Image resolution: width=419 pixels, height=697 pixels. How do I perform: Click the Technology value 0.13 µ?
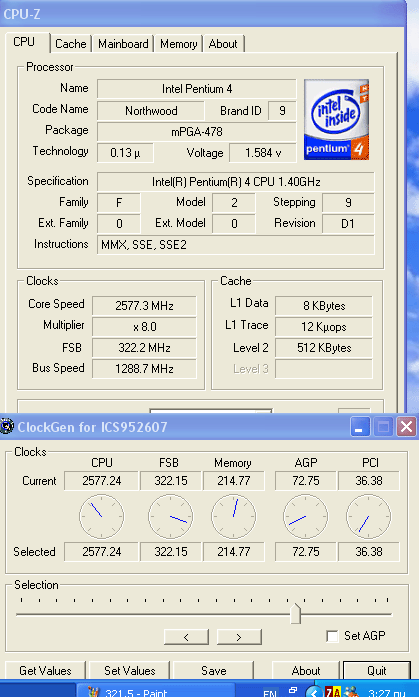click(x=125, y=153)
